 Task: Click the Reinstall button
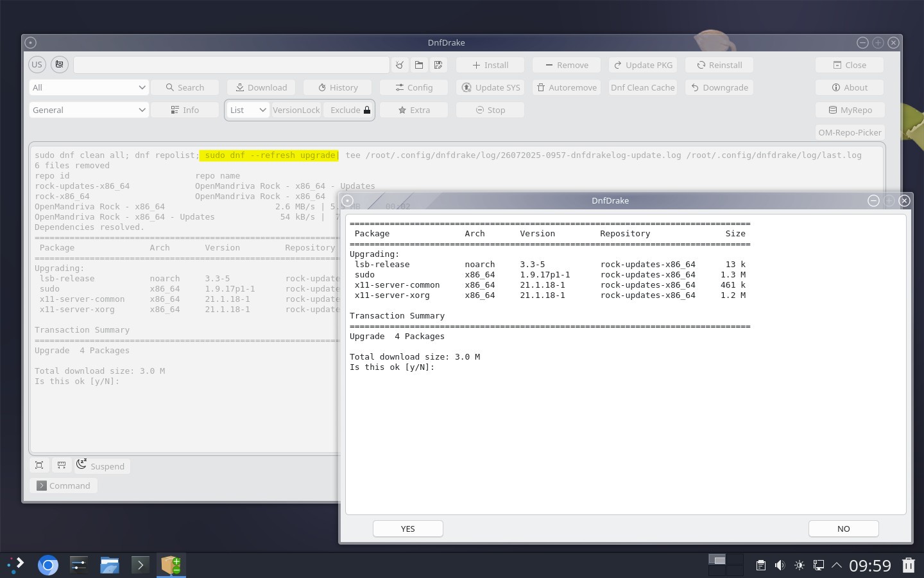(x=719, y=65)
